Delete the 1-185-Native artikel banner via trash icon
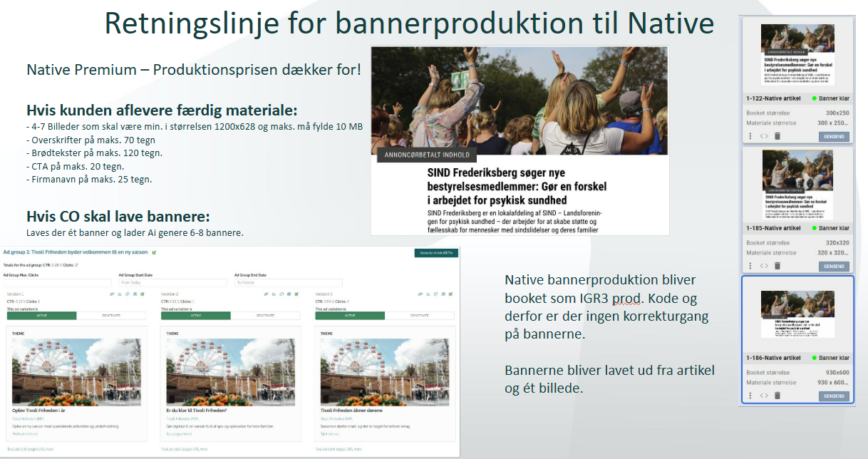868x459 pixels. coord(777,265)
